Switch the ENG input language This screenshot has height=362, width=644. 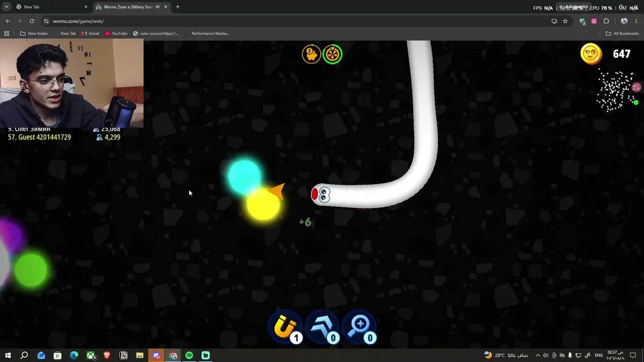click(x=599, y=355)
